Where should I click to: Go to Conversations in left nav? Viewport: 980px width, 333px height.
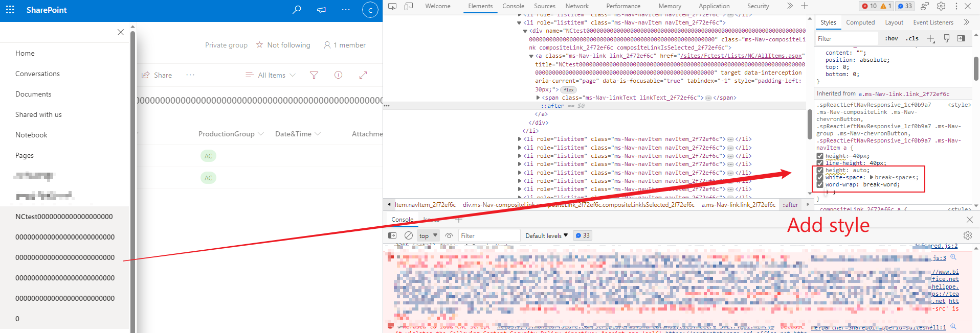[37, 74]
